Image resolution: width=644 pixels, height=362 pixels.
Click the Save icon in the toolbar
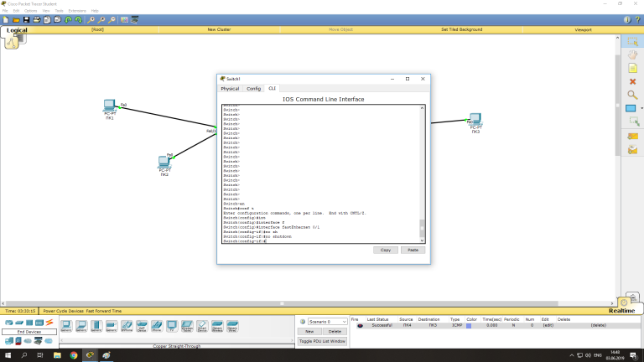pyautogui.click(x=26, y=19)
